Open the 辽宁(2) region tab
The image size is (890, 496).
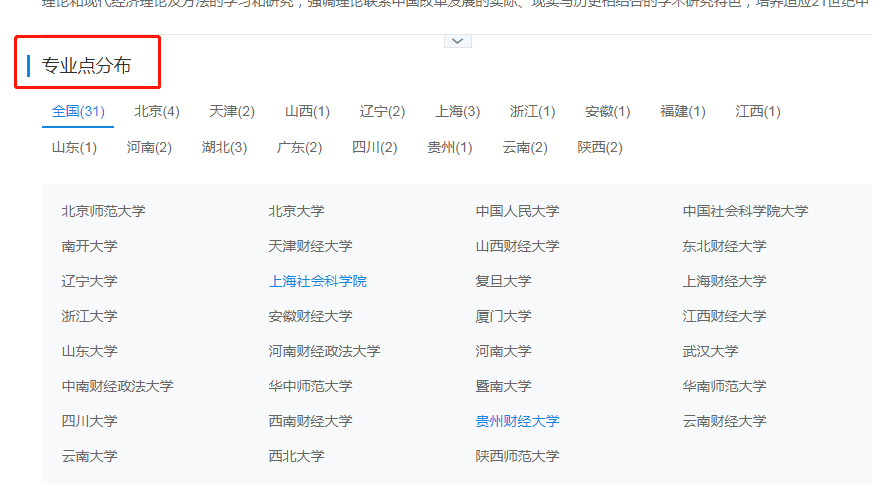click(382, 111)
